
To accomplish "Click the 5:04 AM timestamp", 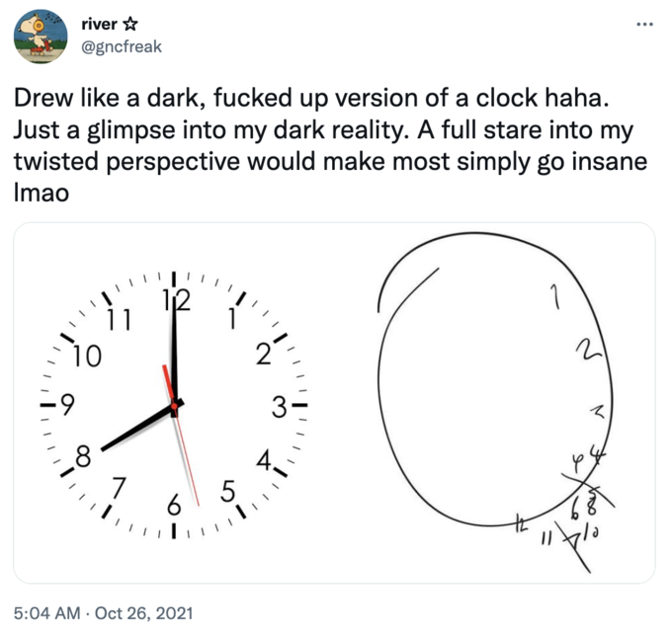I will (44, 612).
